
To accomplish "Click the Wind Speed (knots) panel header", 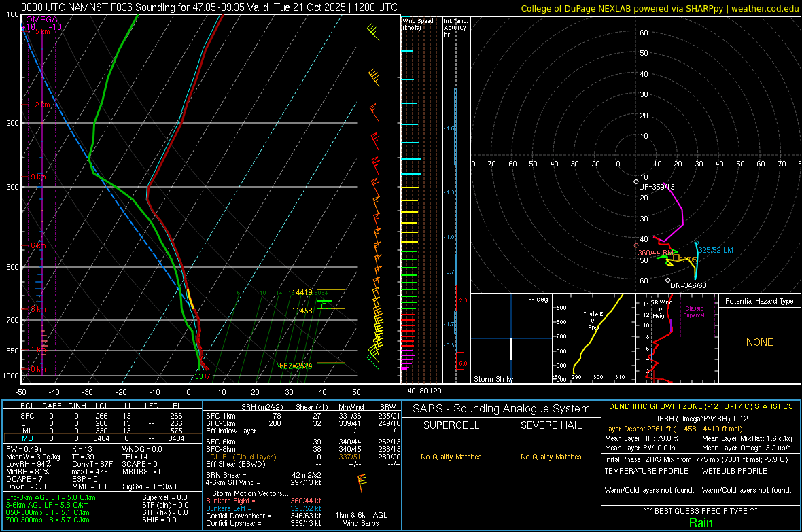I will pyautogui.click(x=418, y=24).
